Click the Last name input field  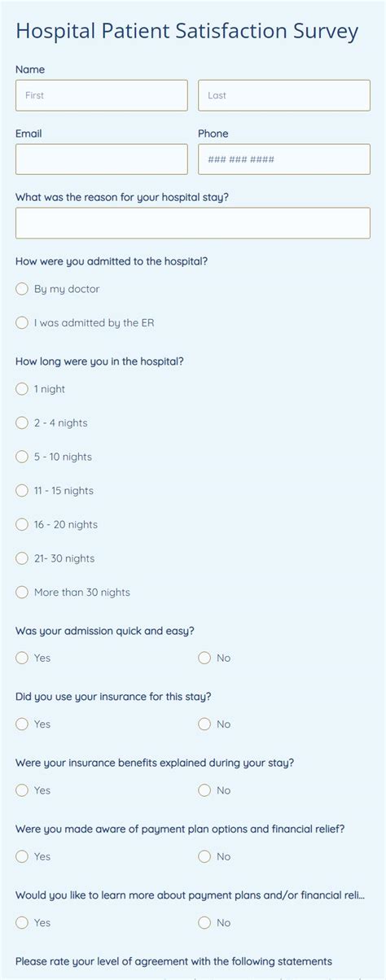click(x=284, y=95)
